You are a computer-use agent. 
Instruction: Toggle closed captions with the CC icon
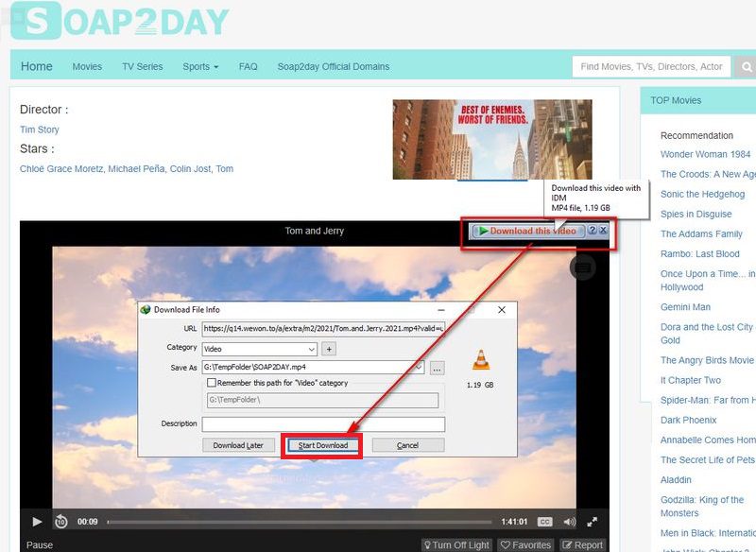pos(545,522)
